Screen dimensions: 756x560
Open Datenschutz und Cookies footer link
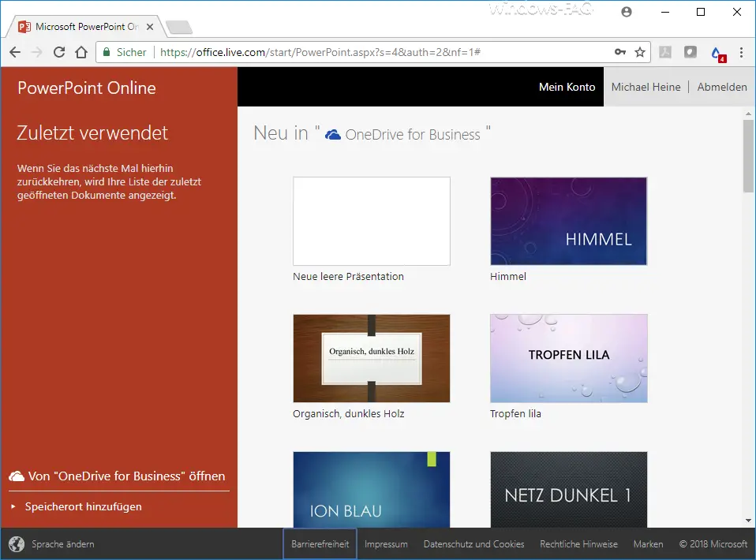pos(474,544)
